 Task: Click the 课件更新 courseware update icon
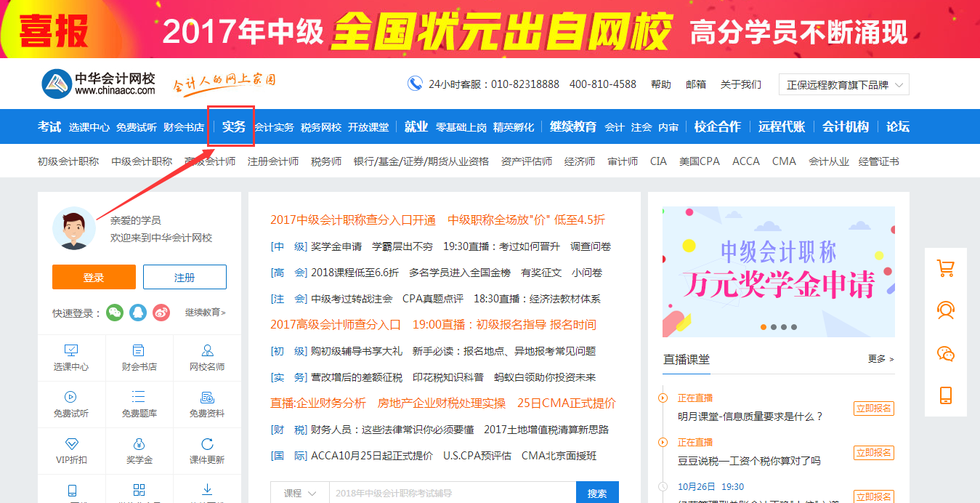[206, 451]
